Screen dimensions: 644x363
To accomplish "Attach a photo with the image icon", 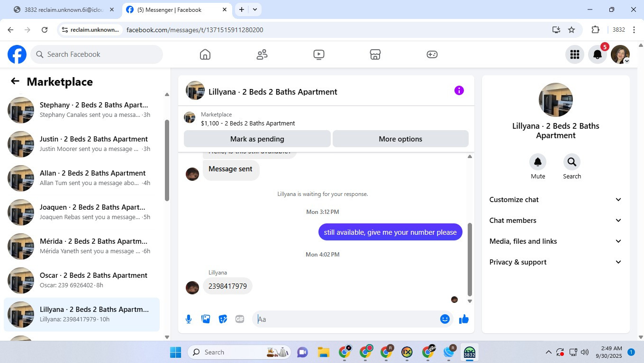I will (x=206, y=319).
